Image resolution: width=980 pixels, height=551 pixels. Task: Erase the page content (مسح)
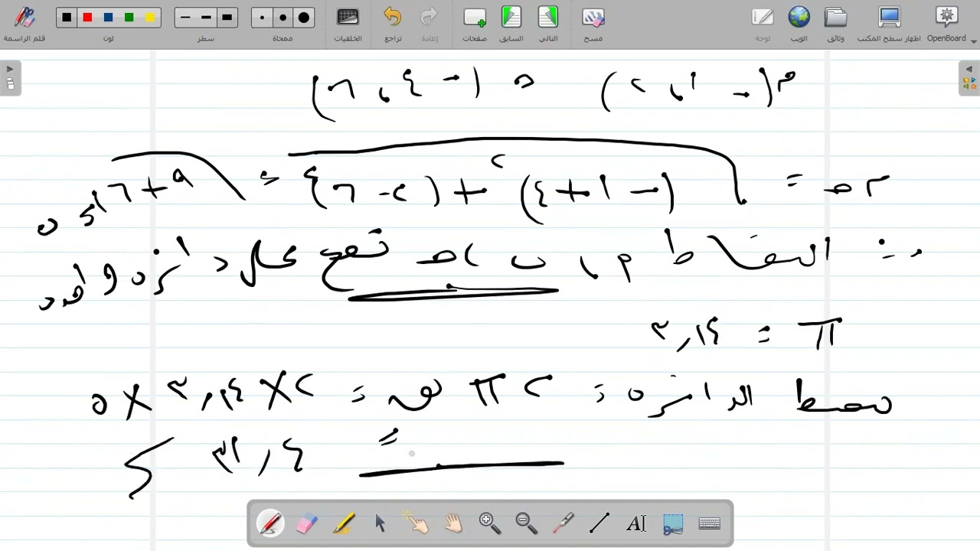[x=593, y=24]
